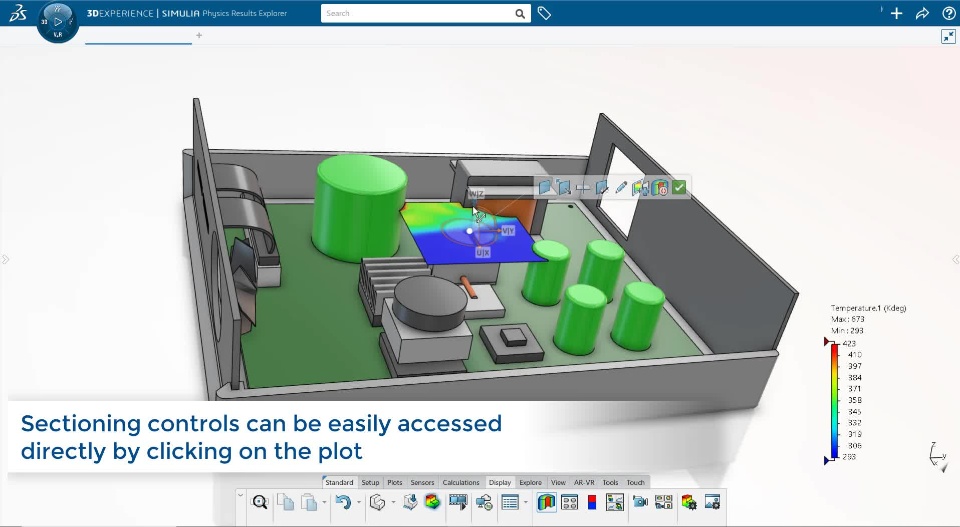Open the Undo dropdown arrow
Image resolution: width=960 pixels, height=527 pixels.
click(x=359, y=503)
